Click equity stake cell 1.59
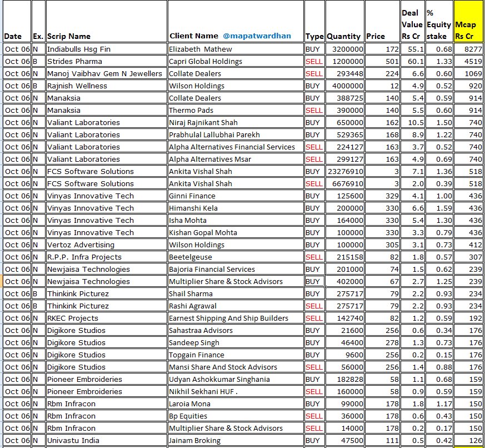The height and width of the screenshot is (448, 485). pyautogui.click(x=439, y=208)
